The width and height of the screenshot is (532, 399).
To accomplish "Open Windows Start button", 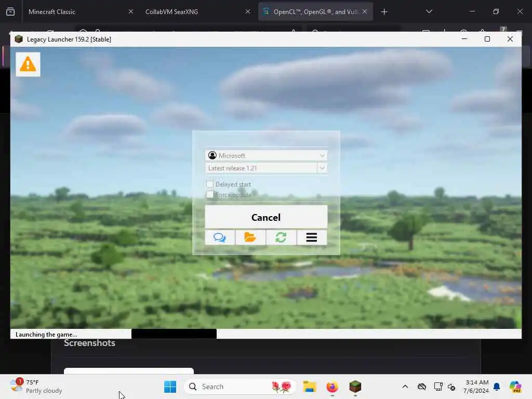I will 170,387.
